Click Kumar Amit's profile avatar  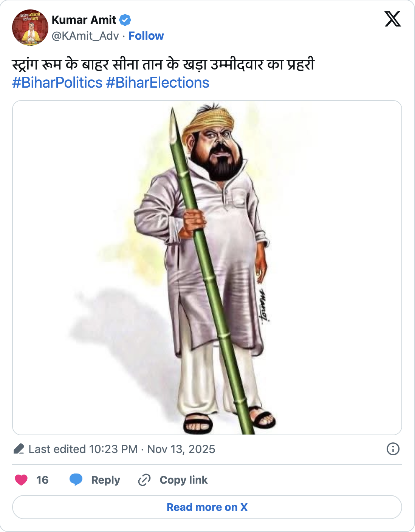click(30, 26)
